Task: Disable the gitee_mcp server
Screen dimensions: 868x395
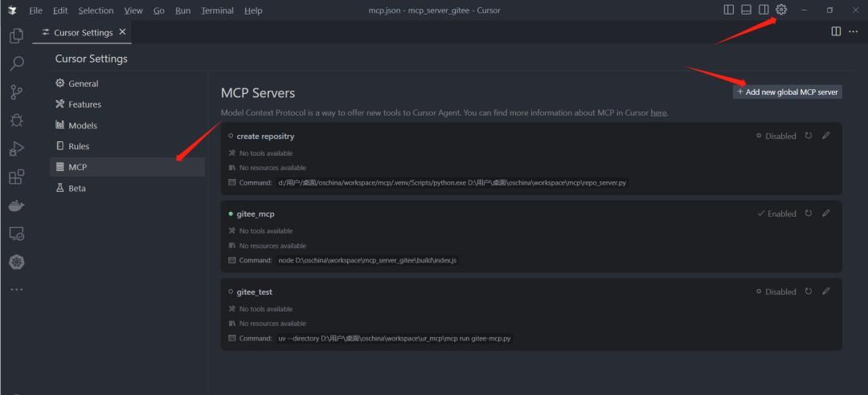Action: [776, 214]
